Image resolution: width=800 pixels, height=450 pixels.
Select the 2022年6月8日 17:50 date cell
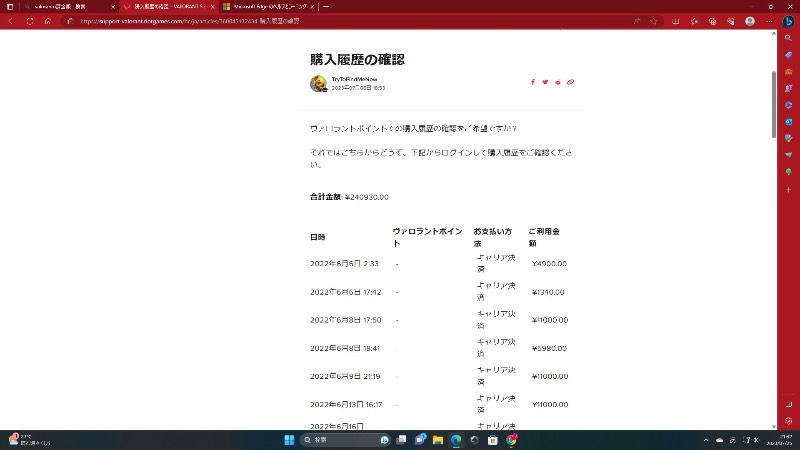point(346,320)
